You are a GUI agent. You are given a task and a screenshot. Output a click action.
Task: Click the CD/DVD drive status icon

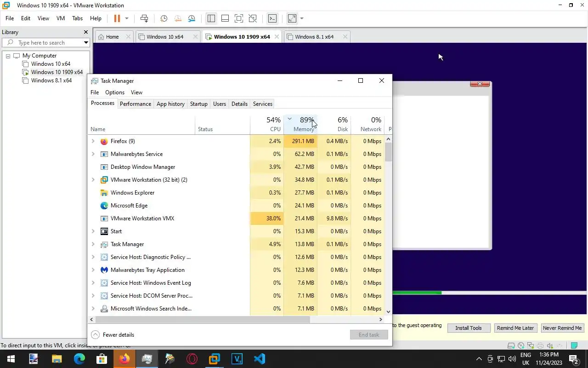tap(521, 345)
